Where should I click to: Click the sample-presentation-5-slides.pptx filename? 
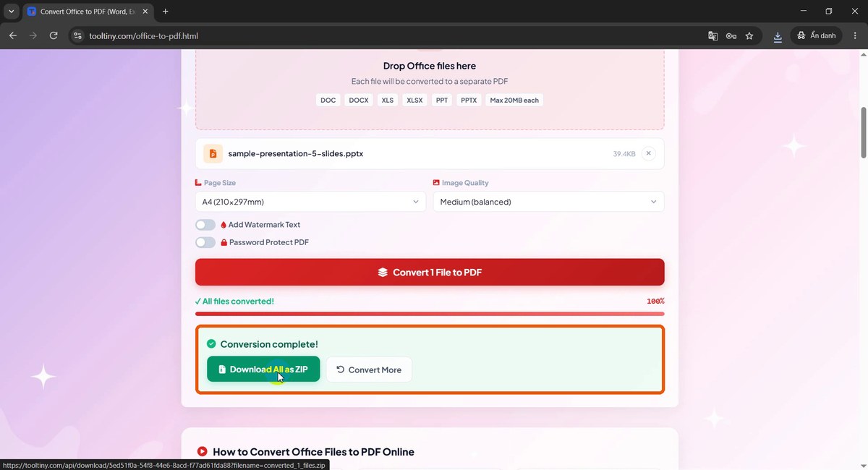[x=296, y=153]
